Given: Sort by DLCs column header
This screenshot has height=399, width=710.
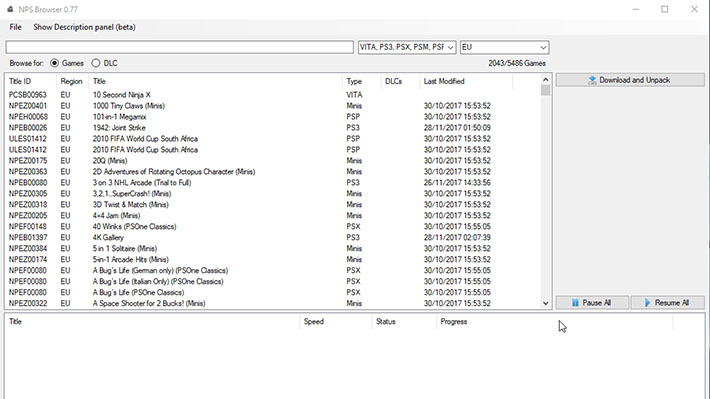Looking at the screenshot, I should point(400,82).
